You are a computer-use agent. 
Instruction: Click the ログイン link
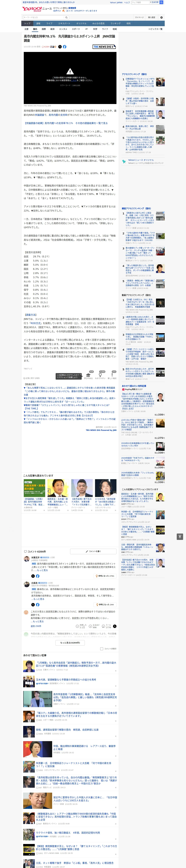[57, 11]
